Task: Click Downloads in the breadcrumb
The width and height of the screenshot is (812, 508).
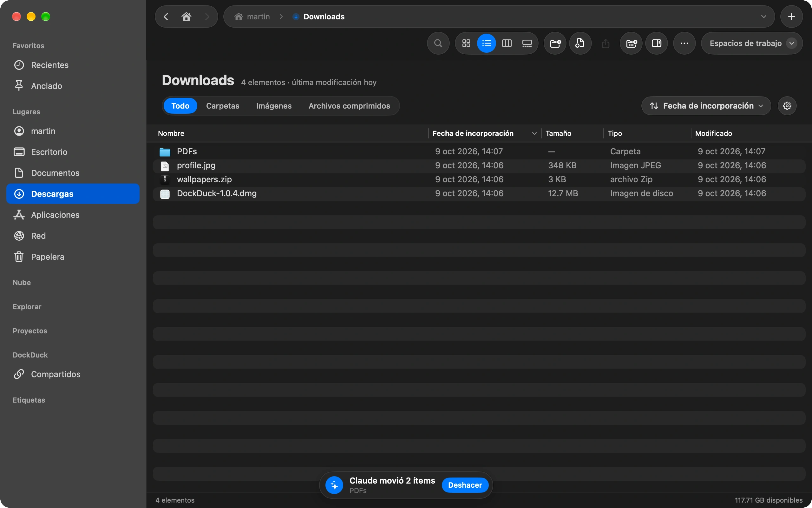Action: point(319,17)
